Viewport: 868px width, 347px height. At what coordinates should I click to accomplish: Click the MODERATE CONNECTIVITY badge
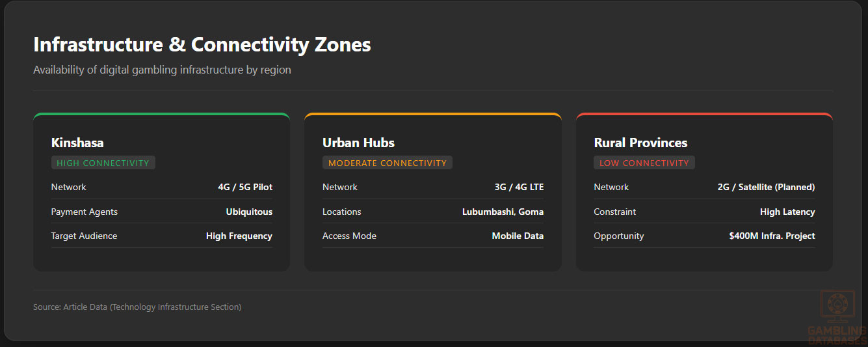388,163
